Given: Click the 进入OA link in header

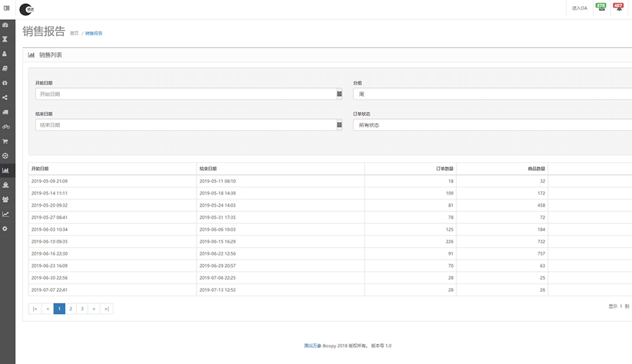Looking at the screenshot, I should [579, 8].
